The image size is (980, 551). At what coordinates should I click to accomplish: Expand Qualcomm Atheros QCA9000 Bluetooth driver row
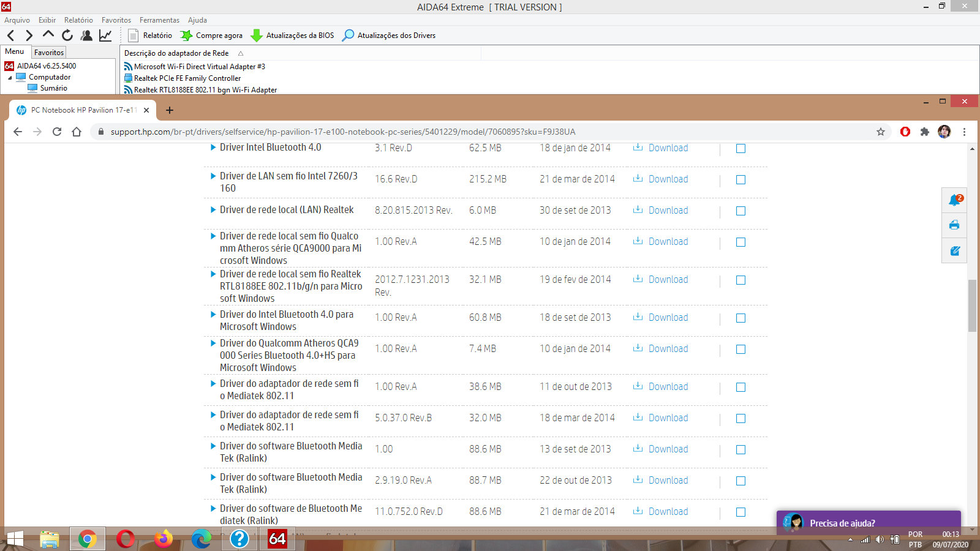(213, 343)
